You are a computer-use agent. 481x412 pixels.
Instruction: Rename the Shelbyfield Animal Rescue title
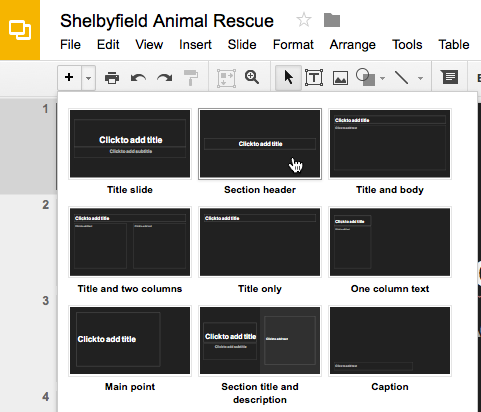point(167,21)
